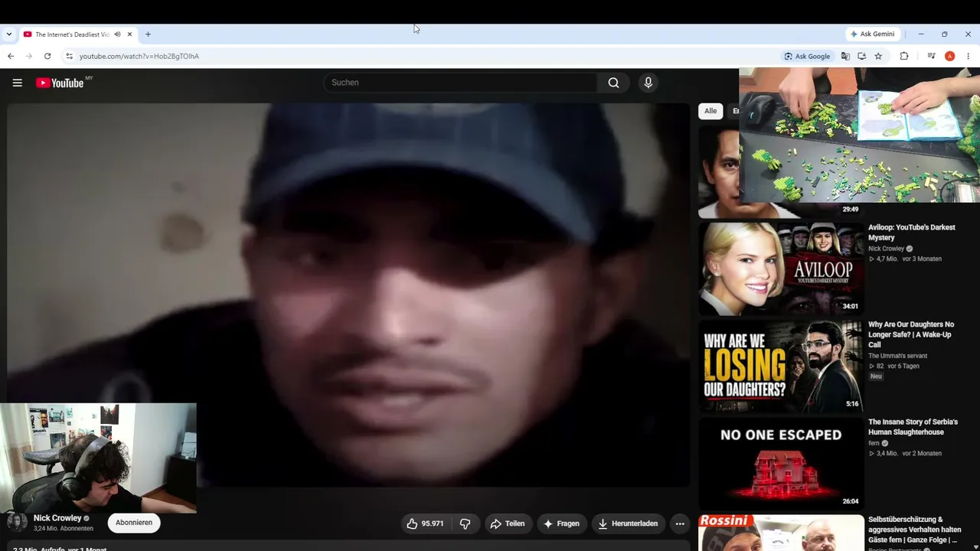Open the media controls music icon

931,56
